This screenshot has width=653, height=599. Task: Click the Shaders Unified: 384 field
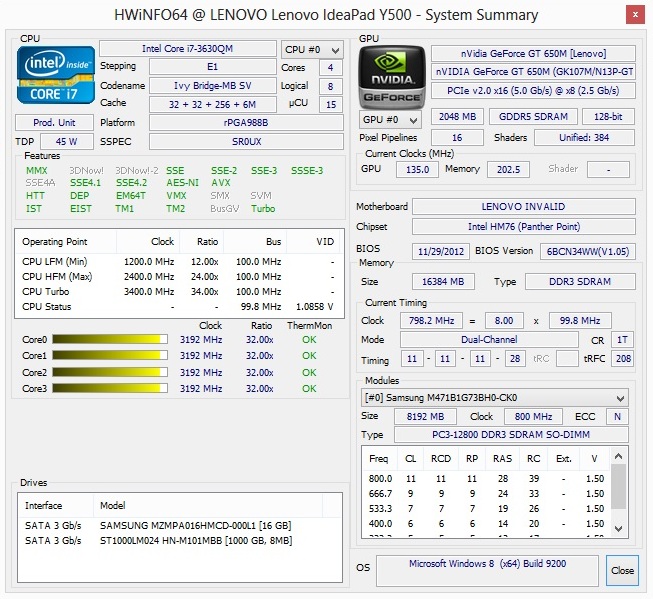point(584,137)
